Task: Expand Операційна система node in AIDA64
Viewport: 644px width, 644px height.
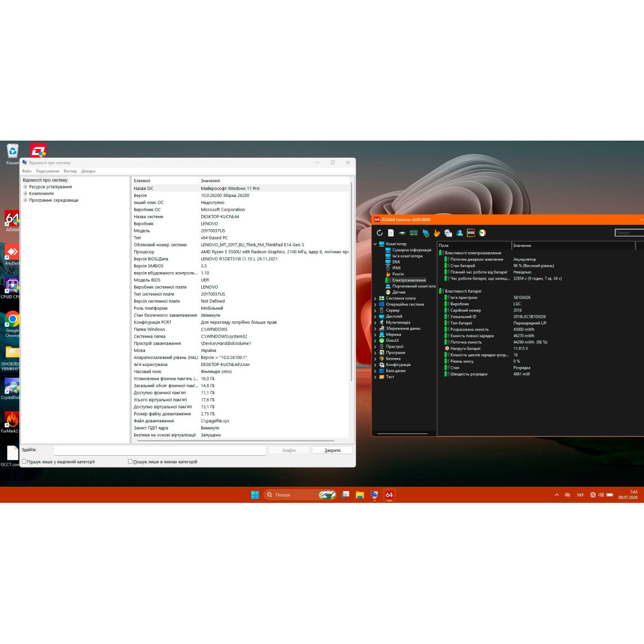Action: coord(375,304)
